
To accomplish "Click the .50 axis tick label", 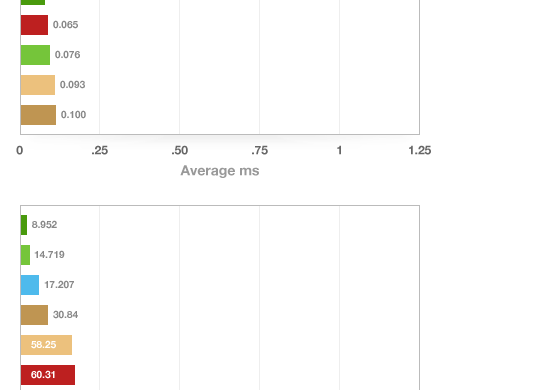I will 179,150.
